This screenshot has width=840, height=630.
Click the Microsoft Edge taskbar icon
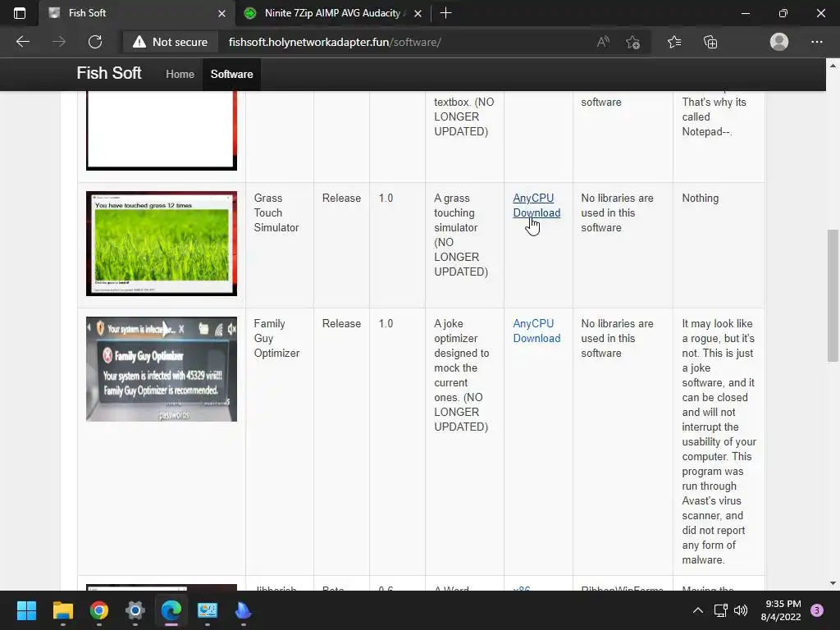point(171,610)
